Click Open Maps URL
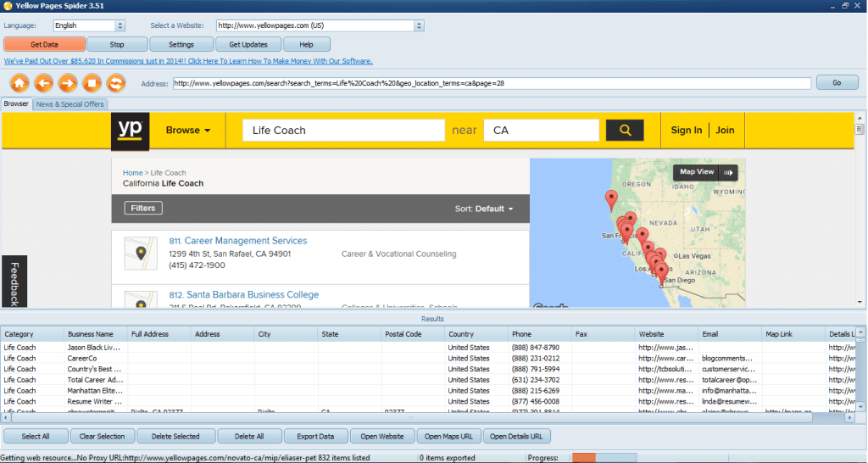The image size is (868, 463). [x=448, y=437]
